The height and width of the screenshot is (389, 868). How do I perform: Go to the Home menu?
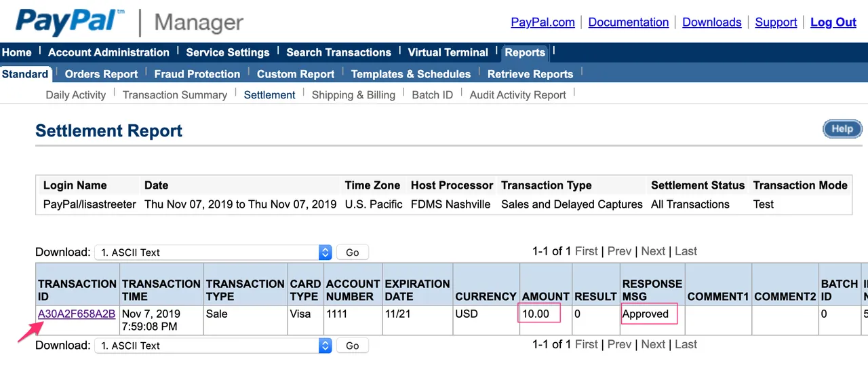[16, 52]
